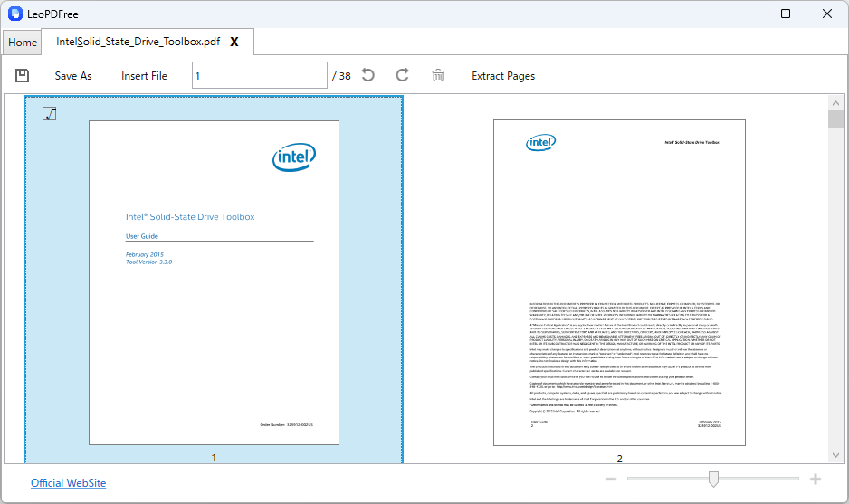Rotate page clockwise with the right arrow icon
Screen dimensions: 849x504
(x=402, y=75)
